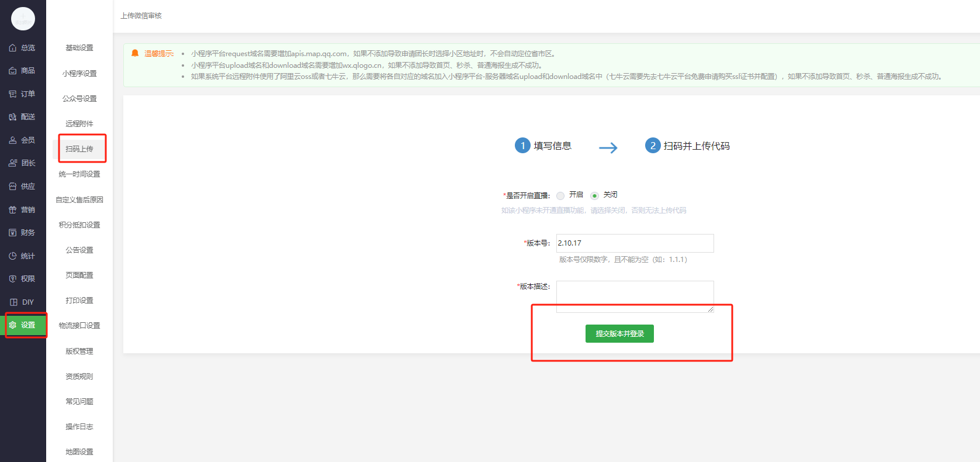Open 扫码上传 submenu item
This screenshot has height=462, width=980.
coord(79,149)
